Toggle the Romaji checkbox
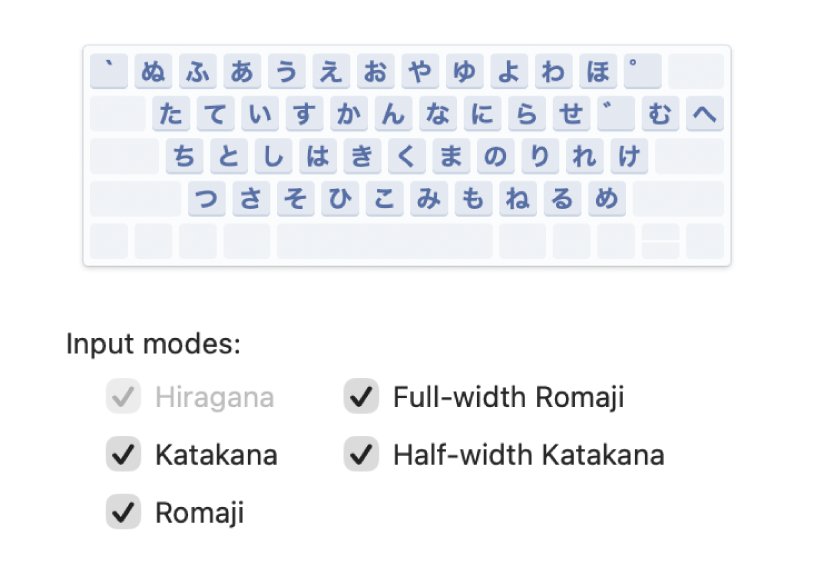 123,513
